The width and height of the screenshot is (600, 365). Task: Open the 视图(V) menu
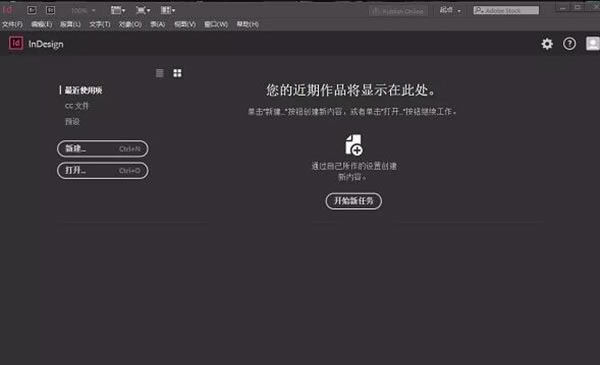click(185, 24)
